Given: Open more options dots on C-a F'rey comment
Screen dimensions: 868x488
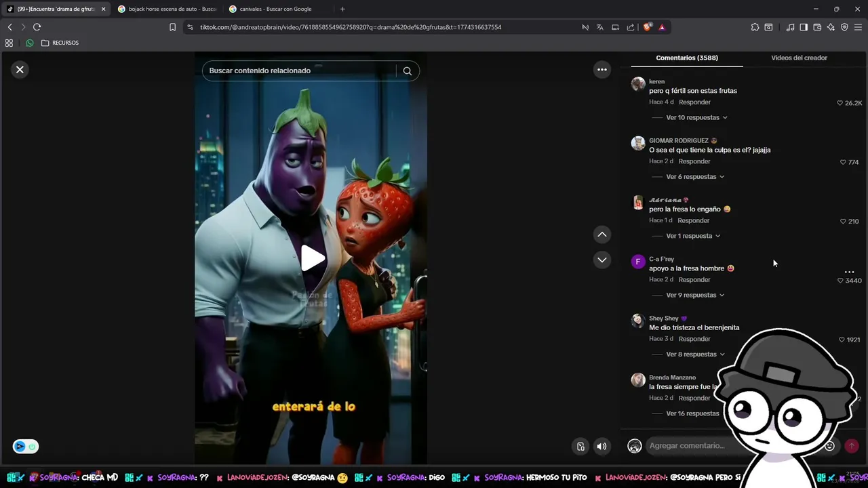Looking at the screenshot, I should pos(849,272).
